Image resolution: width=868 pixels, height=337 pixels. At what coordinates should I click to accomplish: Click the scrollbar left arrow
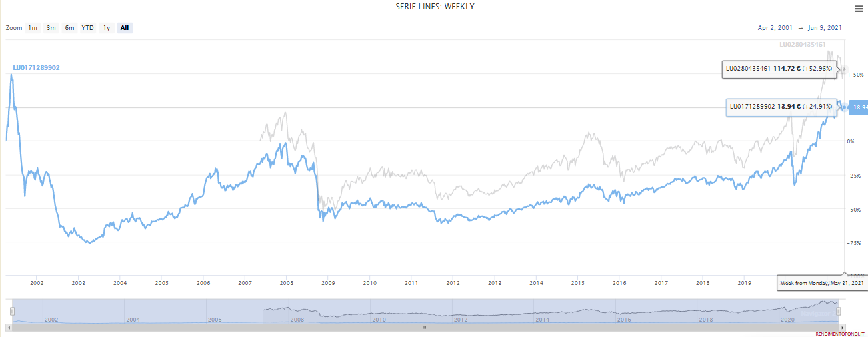[x=9, y=328]
